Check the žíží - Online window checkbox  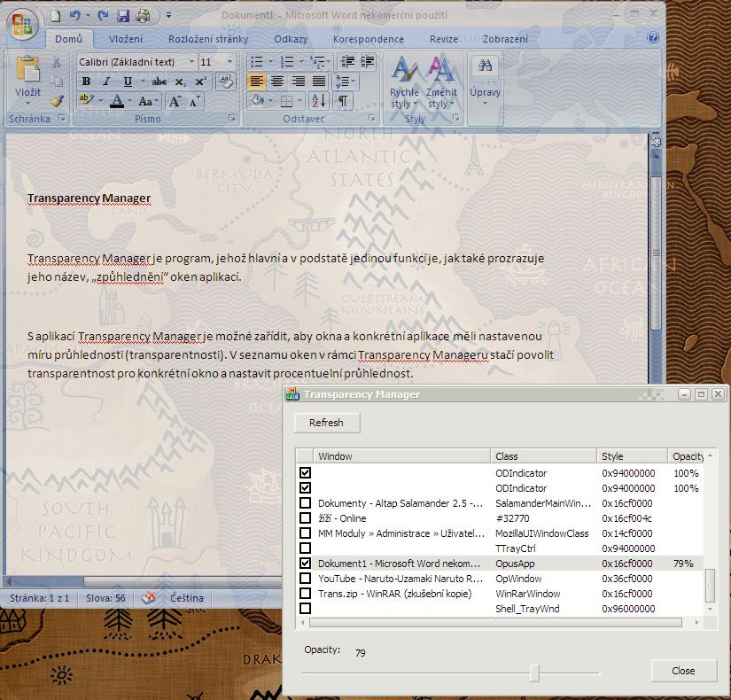pyautogui.click(x=306, y=518)
